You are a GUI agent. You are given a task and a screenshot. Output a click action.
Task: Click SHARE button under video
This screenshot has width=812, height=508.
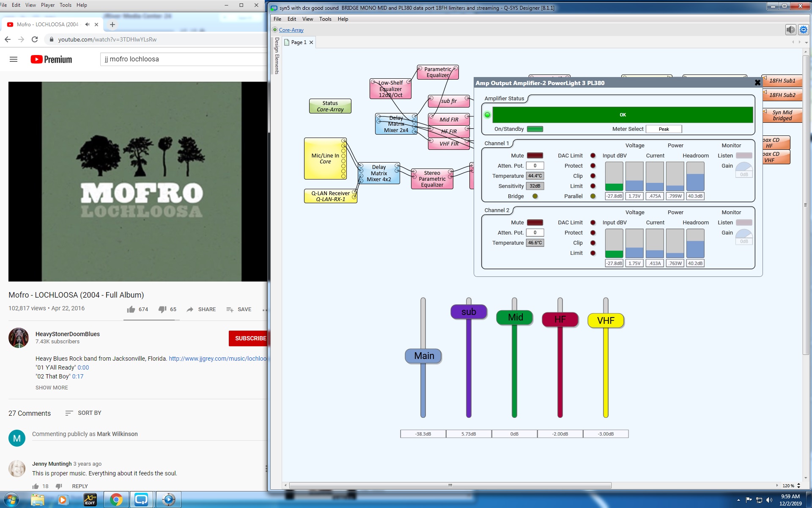201,309
